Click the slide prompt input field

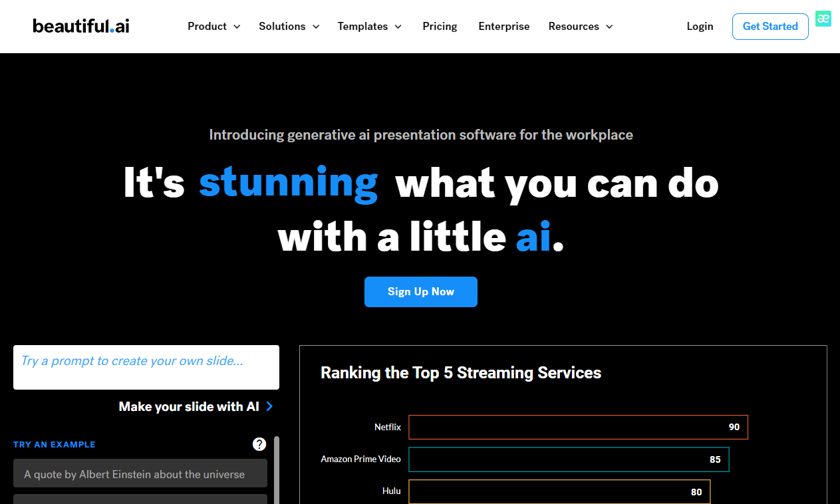coord(146,367)
